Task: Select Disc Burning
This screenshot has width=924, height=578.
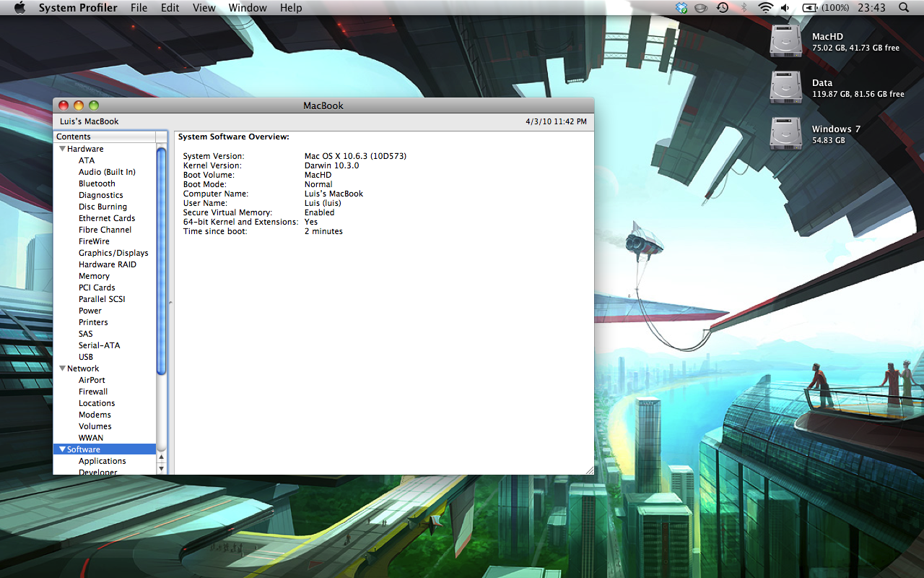Action: pyautogui.click(x=103, y=207)
